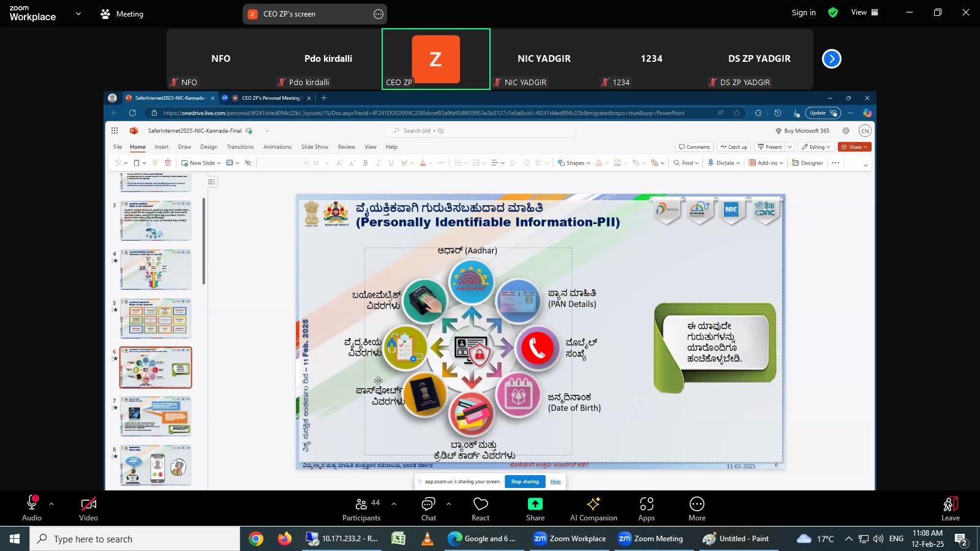Open the Office app launcher grid
The height and width of the screenshot is (551, 980).
pyautogui.click(x=115, y=130)
